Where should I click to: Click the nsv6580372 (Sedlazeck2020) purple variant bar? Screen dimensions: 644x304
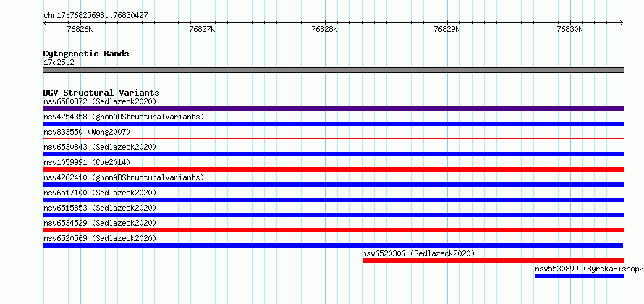pos(333,109)
